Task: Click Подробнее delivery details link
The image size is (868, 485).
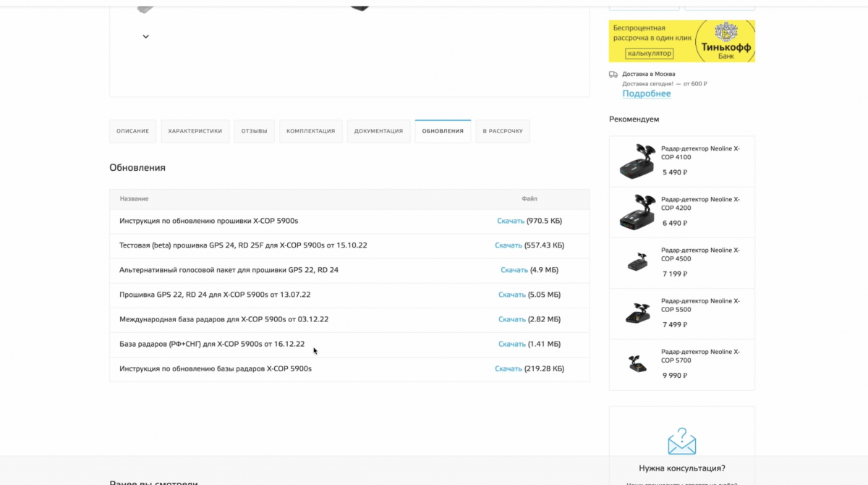Action: [646, 93]
